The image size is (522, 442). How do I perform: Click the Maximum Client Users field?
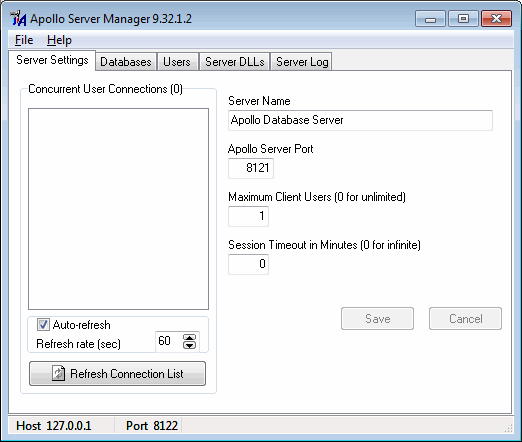pos(248,216)
